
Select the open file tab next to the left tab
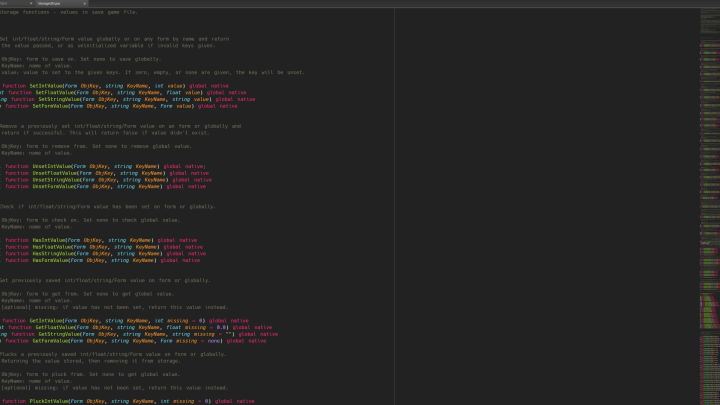(x=62, y=3)
